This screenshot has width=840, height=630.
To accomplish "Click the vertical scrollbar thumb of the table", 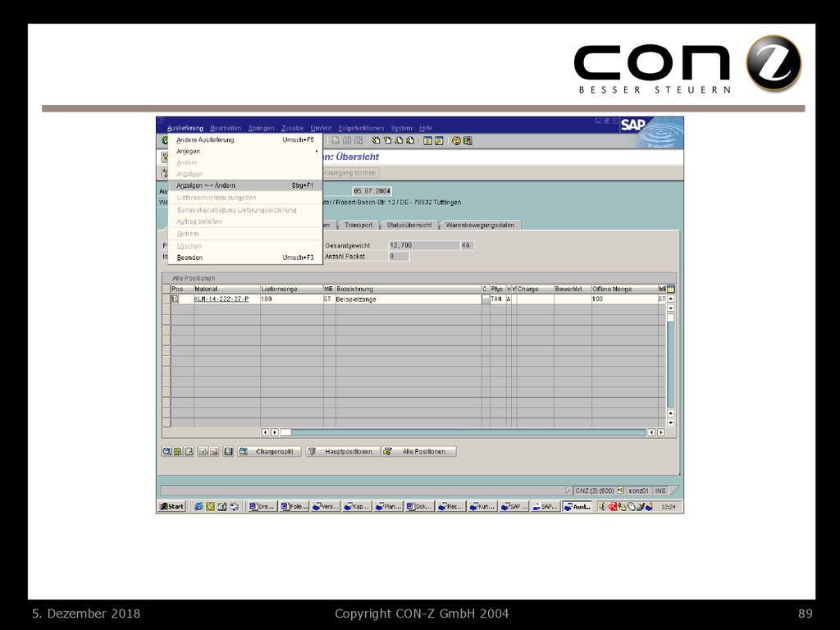I will [670, 317].
